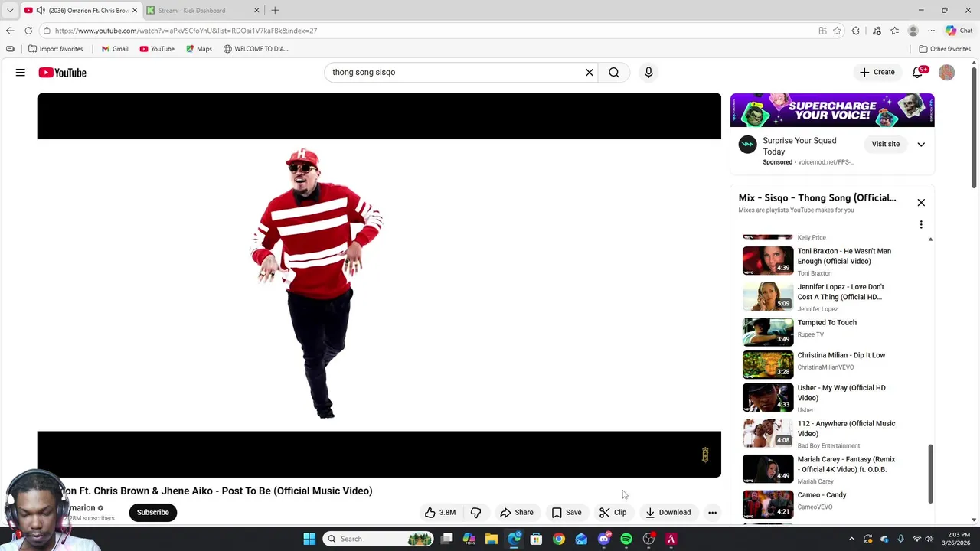Viewport: 980px width, 551px height.
Task: Play 112 Anywhere official music video
Action: pos(832,433)
